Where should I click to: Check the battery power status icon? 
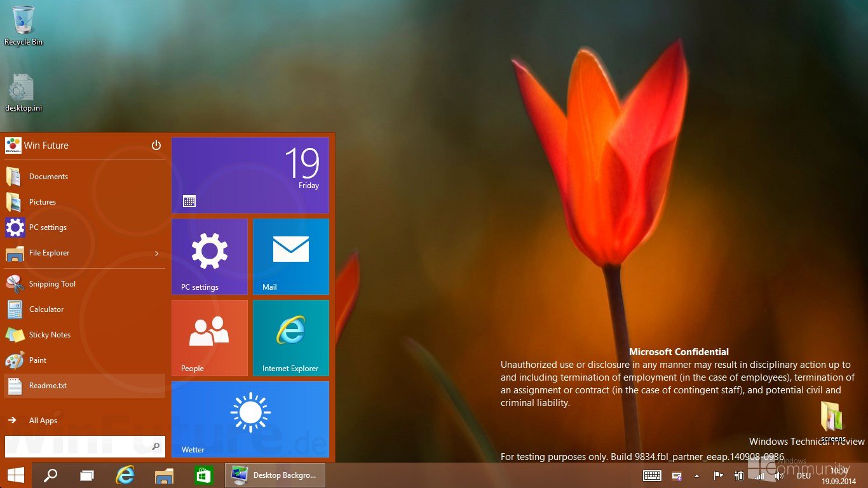coord(738,475)
